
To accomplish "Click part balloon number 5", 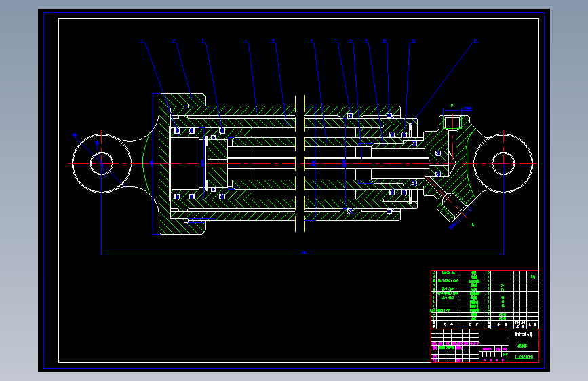I will (273, 41).
